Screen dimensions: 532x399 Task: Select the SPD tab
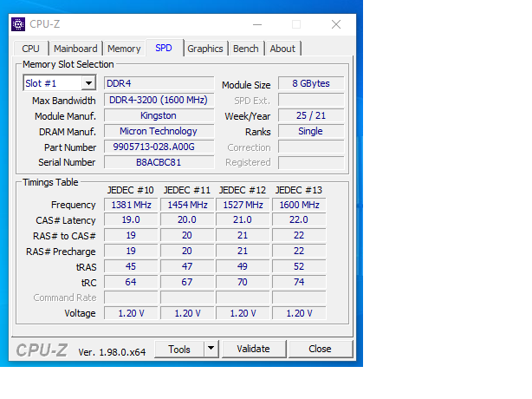point(164,48)
